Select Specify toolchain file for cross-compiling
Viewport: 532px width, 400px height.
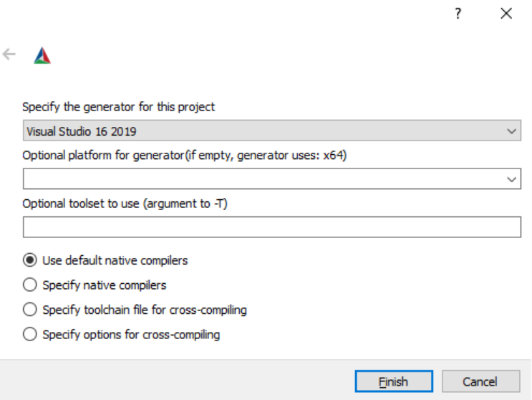click(29, 310)
